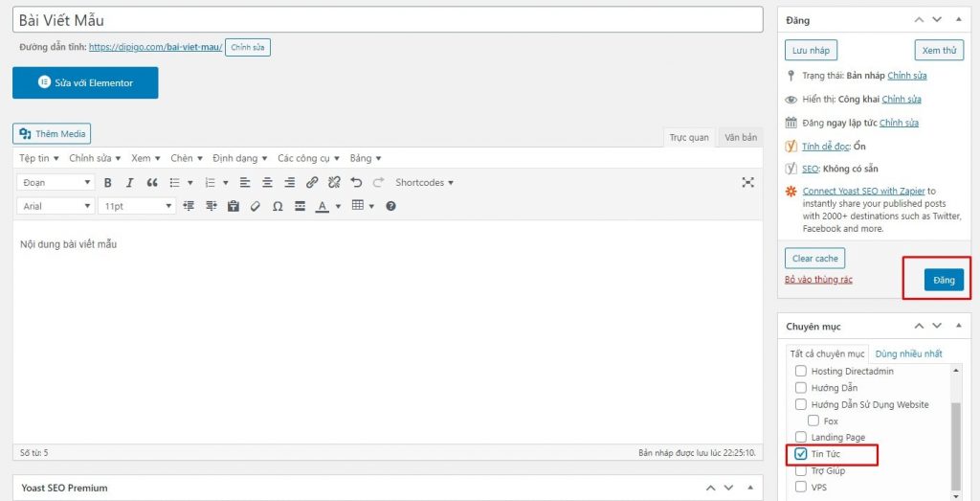980x501 pixels.
Task: Open the Shortcodes dropdown
Action: (424, 182)
